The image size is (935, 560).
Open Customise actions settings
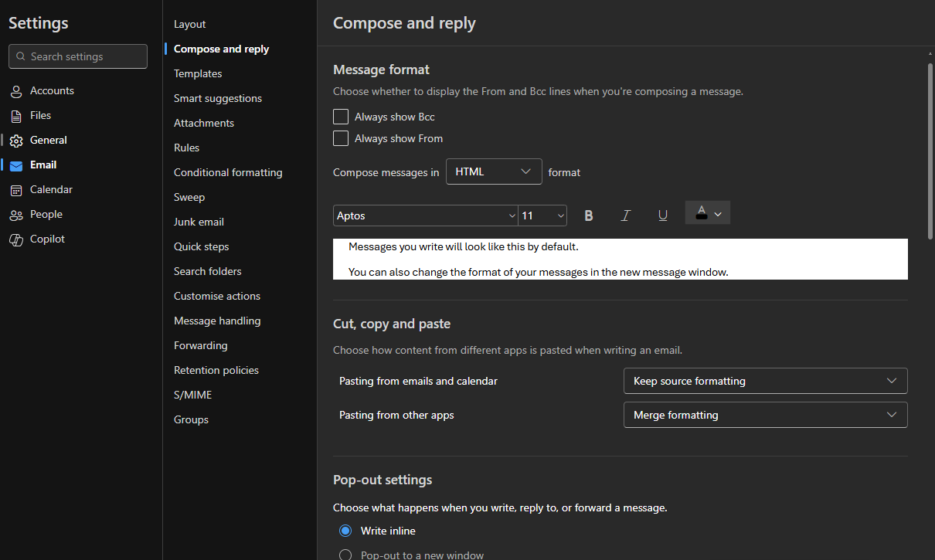click(x=217, y=296)
